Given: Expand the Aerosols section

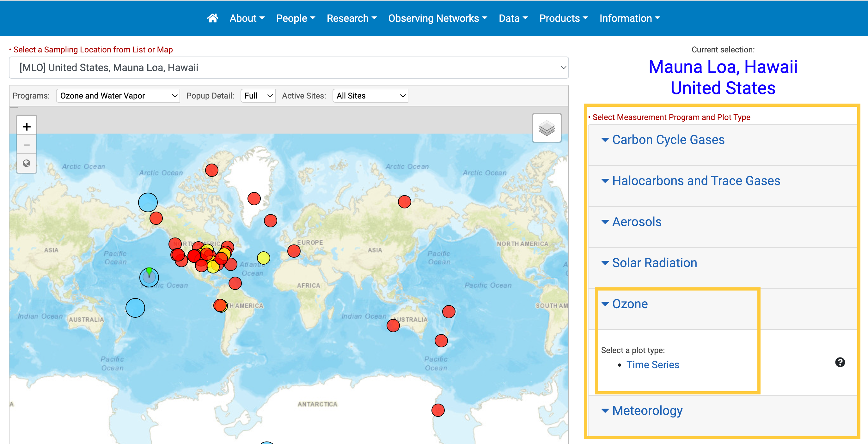Looking at the screenshot, I should click(637, 222).
